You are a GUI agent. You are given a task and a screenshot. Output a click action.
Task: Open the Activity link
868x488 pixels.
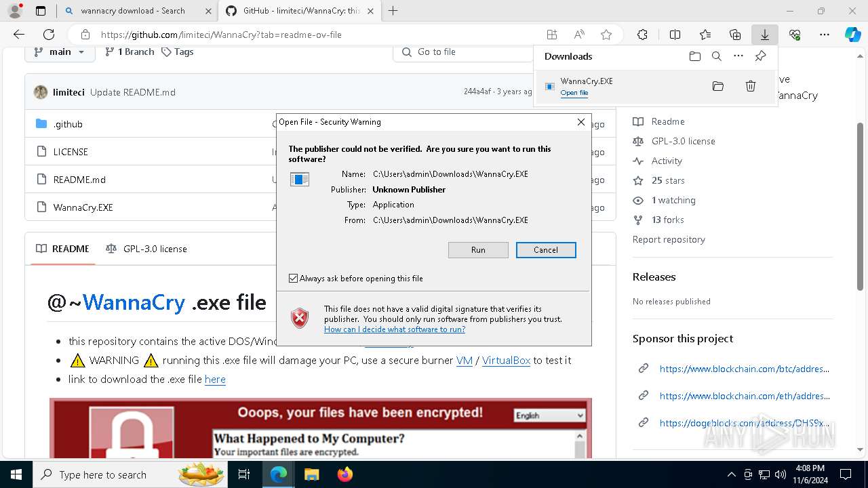pyautogui.click(x=658, y=161)
